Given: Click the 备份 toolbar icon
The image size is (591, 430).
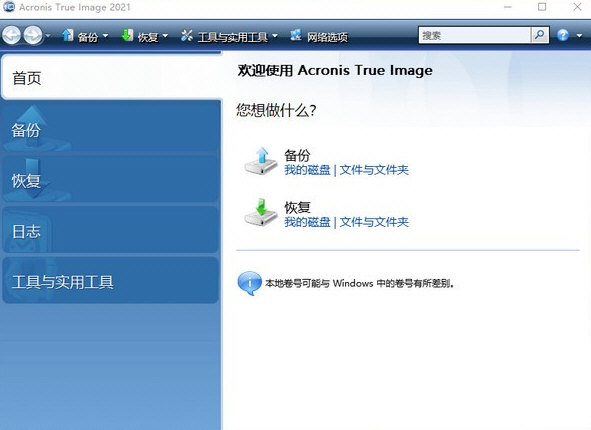Looking at the screenshot, I should pos(68,35).
